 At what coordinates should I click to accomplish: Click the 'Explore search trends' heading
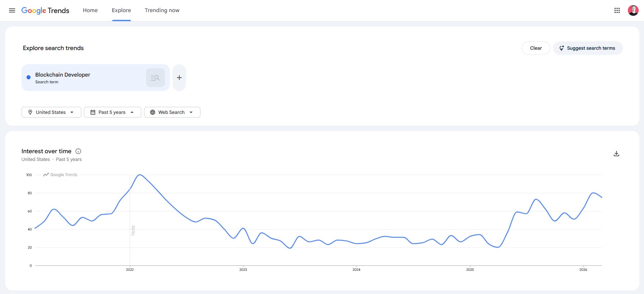click(53, 48)
